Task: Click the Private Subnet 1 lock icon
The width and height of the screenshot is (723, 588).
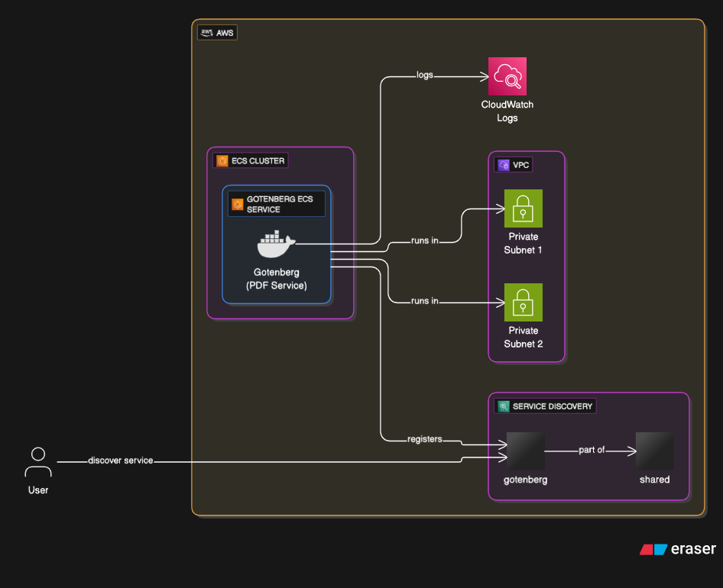Action: 524,208
